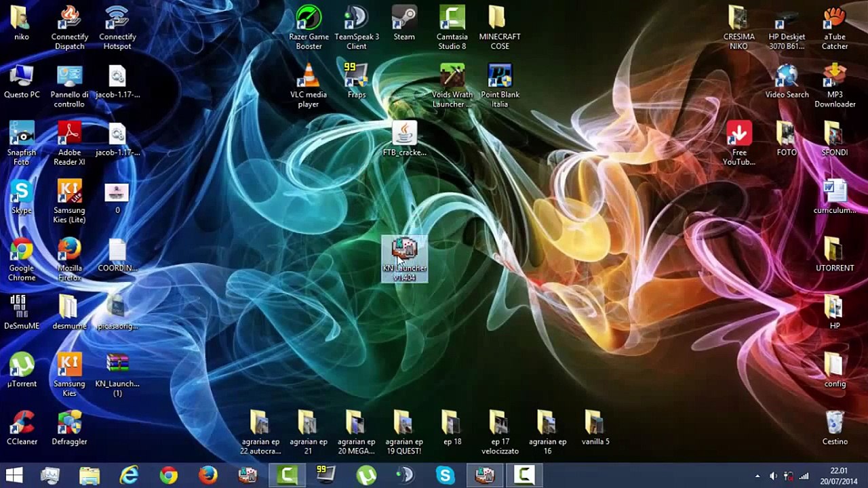Click the Adobe Reader XI desktop icon
This screenshot has width=868, height=488.
(69, 143)
